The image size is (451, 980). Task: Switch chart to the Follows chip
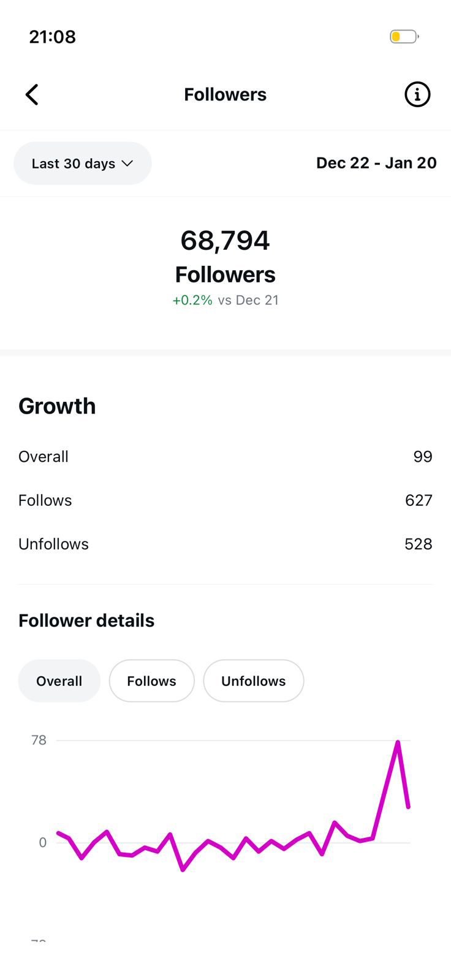[x=151, y=681]
